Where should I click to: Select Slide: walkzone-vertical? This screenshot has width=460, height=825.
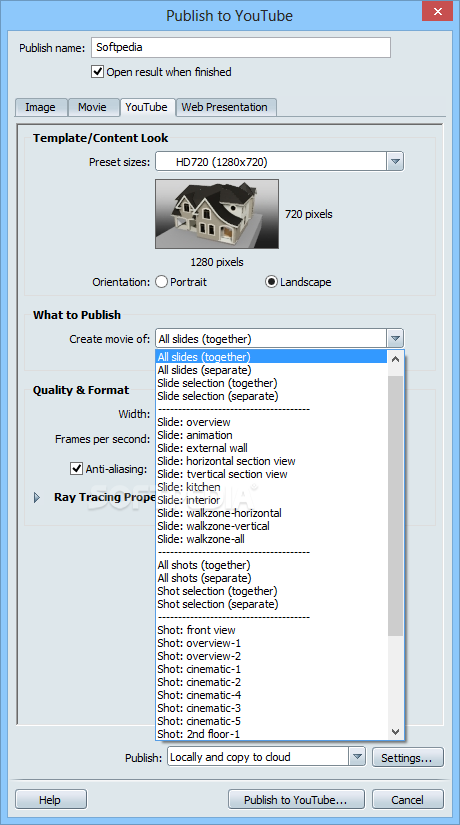pos(272,526)
